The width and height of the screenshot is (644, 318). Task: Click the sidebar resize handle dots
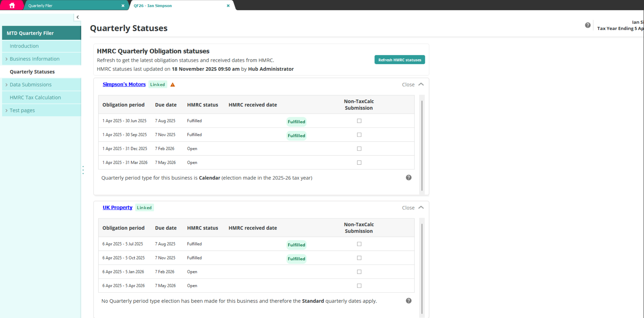(x=83, y=170)
